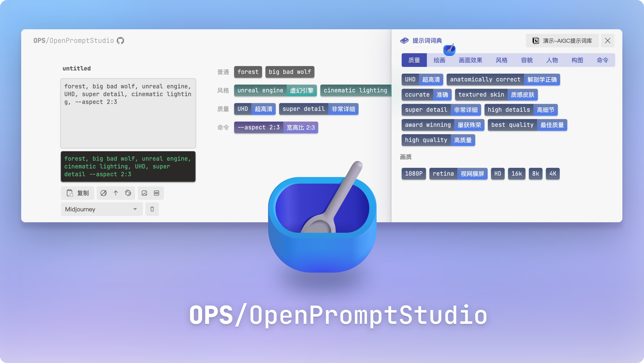Toggle the unreal engine 虚幻引擎 style tag
Viewport: 644px width, 363px height.
point(275,90)
